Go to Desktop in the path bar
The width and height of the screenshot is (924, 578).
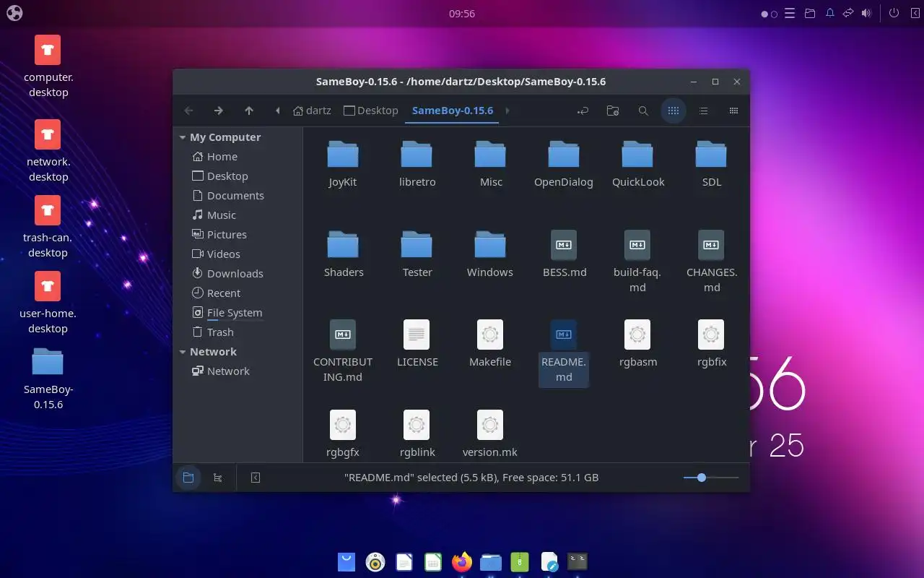click(x=371, y=111)
